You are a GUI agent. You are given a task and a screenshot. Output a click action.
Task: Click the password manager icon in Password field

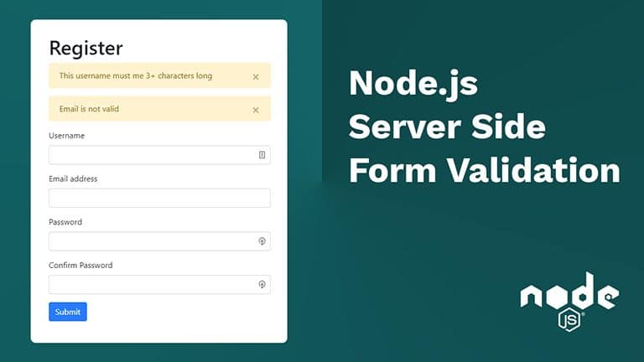click(262, 241)
